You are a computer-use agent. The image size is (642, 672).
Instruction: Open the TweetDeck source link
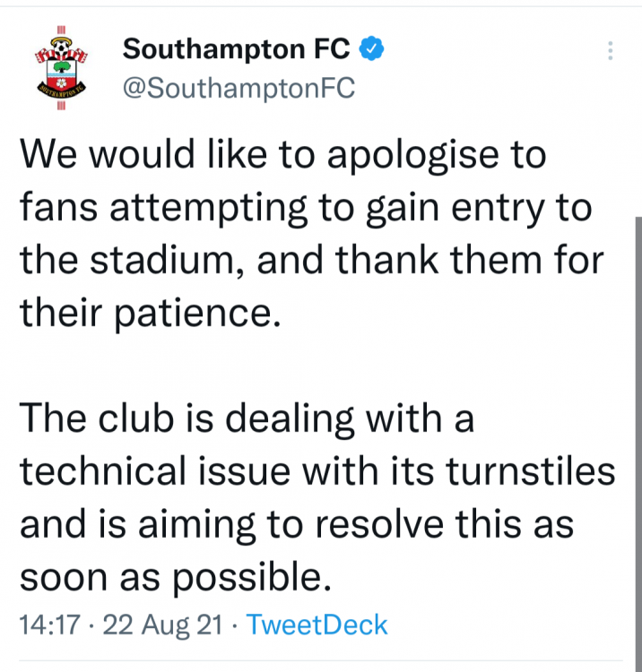coord(317,625)
